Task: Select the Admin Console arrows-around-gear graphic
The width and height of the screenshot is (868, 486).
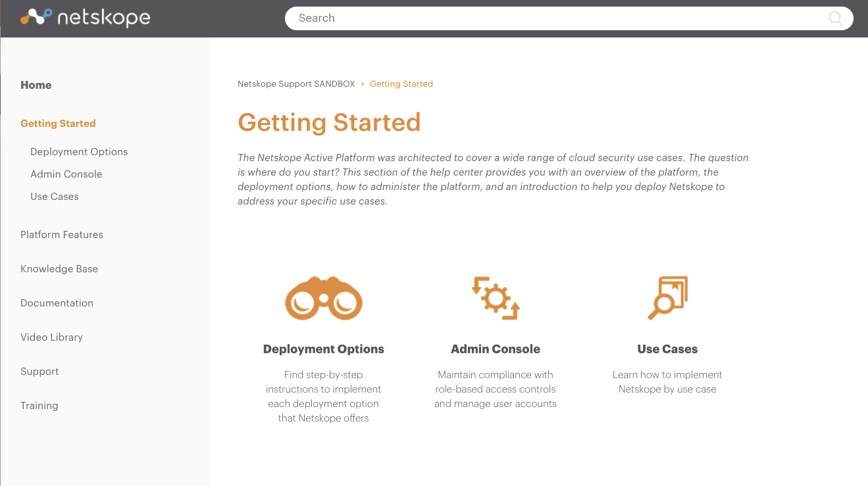Action: click(496, 298)
